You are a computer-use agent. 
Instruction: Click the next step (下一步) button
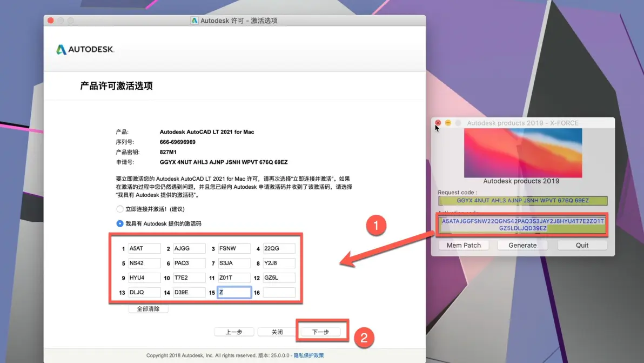coord(320,332)
